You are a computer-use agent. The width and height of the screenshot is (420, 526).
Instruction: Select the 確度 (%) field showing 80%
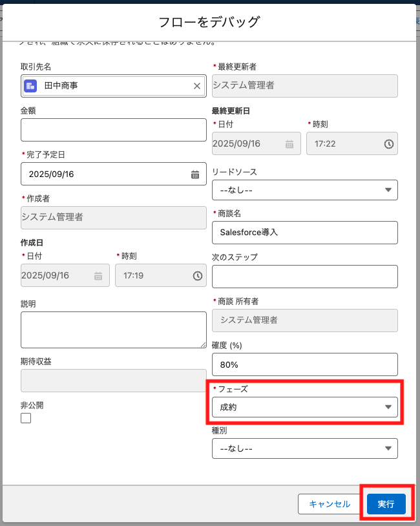click(304, 364)
